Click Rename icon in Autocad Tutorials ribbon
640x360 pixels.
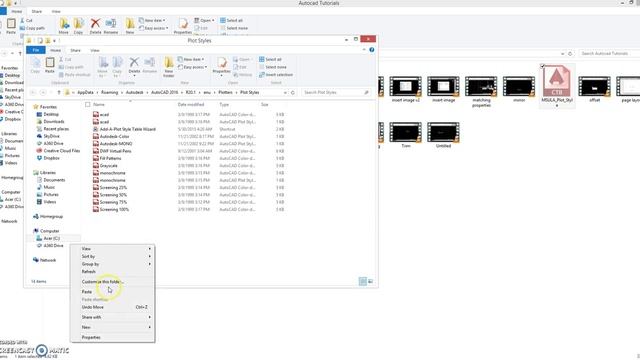[111, 26]
